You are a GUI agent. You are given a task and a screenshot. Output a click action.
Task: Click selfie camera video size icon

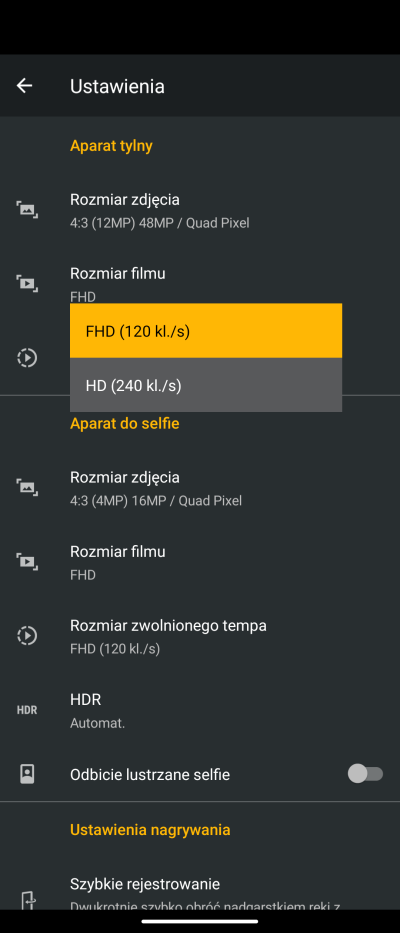(x=27, y=562)
